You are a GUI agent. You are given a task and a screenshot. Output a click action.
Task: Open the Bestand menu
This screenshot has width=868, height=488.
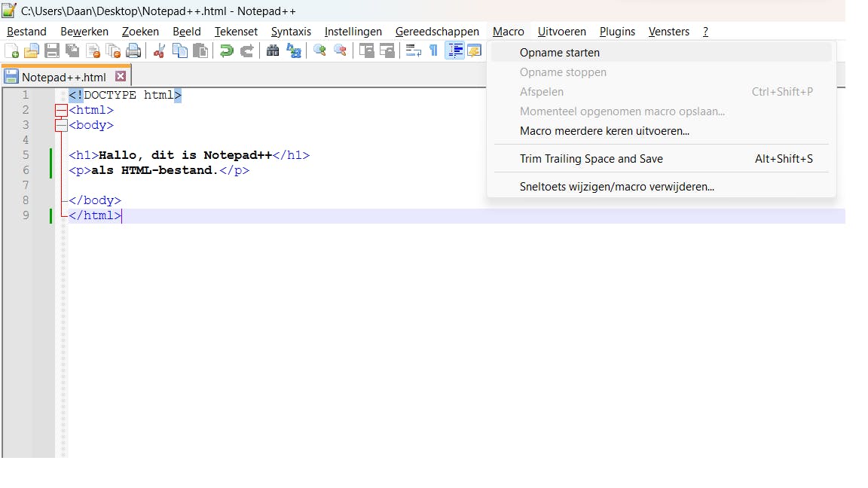pos(26,32)
